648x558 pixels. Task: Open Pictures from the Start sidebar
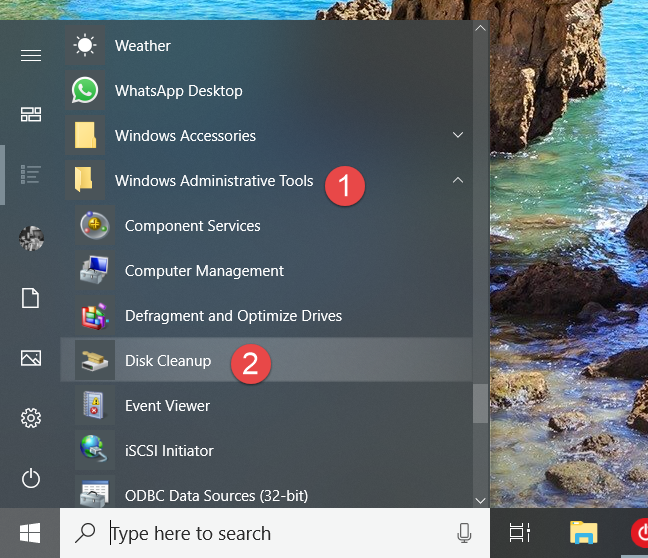[31, 358]
